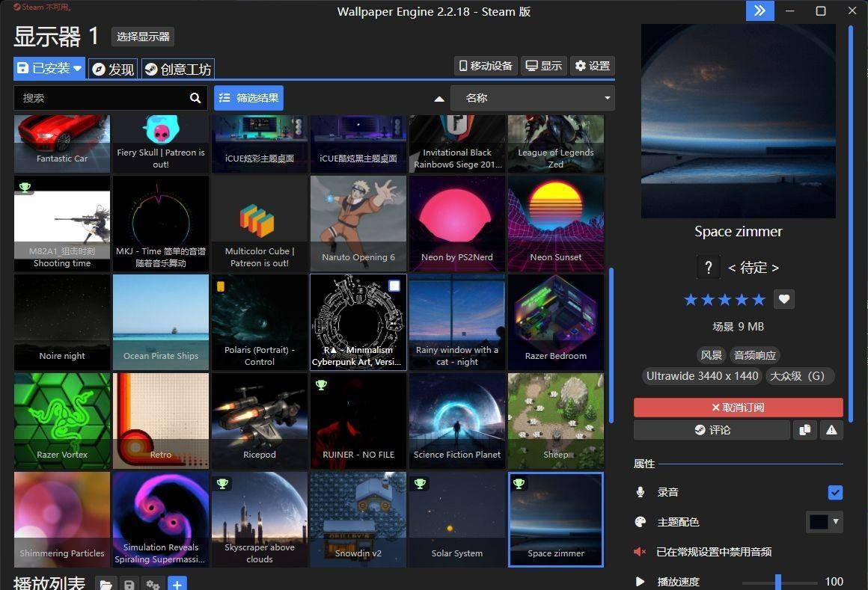The height and width of the screenshot is (590, 868).
Task: Click the palette icon beside 主题配色
Action: point(641,522)
